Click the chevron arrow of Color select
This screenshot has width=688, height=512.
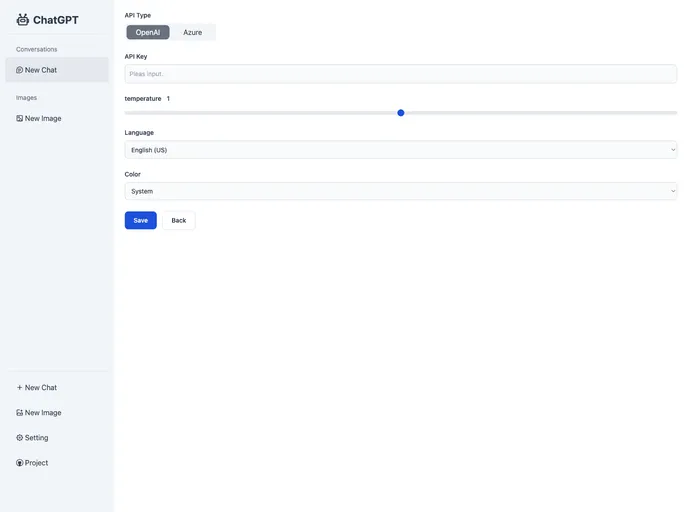pyautogui.click(x=673, y=191)
